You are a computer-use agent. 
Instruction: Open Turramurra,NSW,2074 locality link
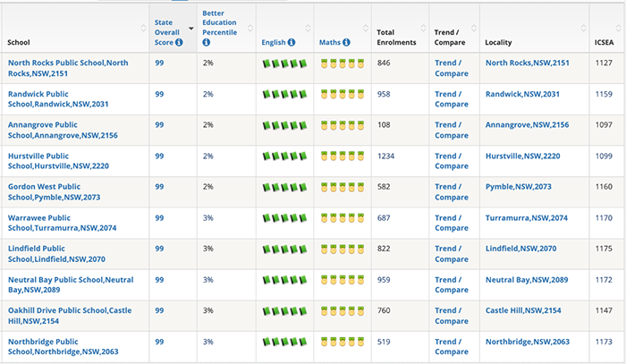pos(526,218)
